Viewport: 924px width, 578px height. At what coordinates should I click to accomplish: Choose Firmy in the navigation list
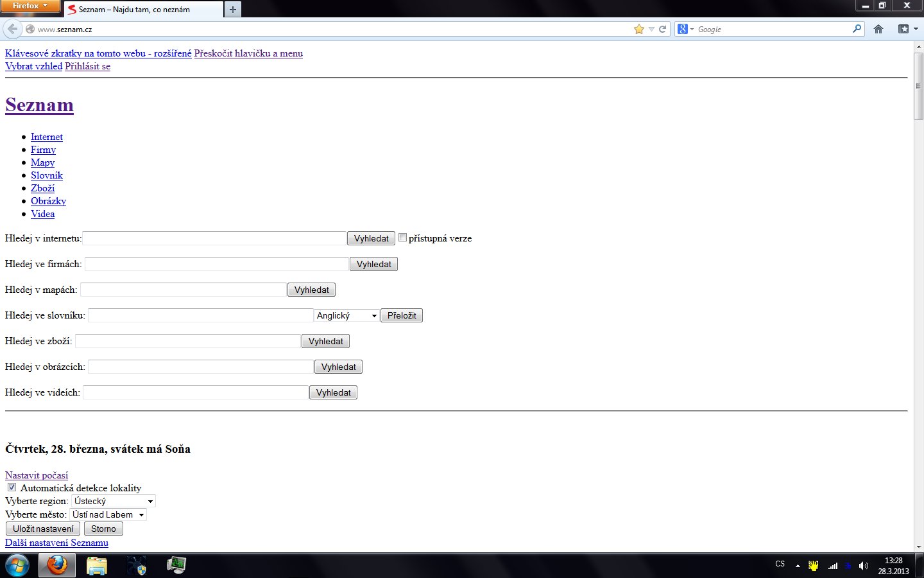43,150
